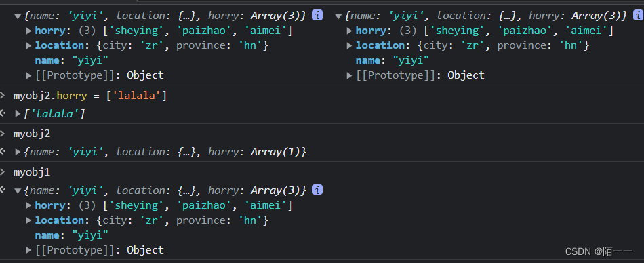644x263 pixels.
Task: Click the info icon beside the top-left object summary
Action: click(x=317, y=16)
